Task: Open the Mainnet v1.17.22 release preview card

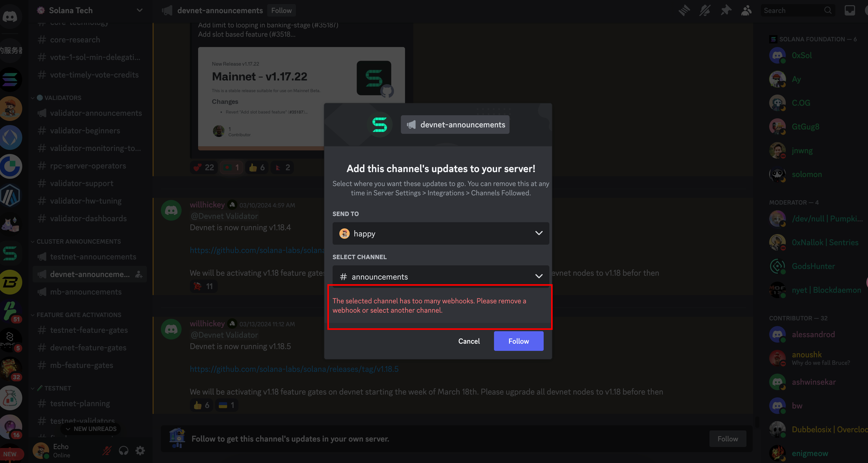Action: click(301, 99)
